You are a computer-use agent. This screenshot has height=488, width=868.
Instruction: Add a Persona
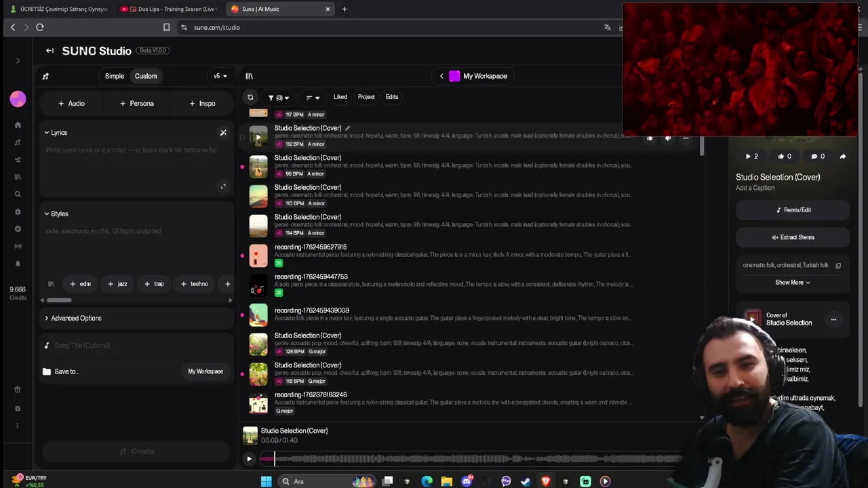(136, 104)
